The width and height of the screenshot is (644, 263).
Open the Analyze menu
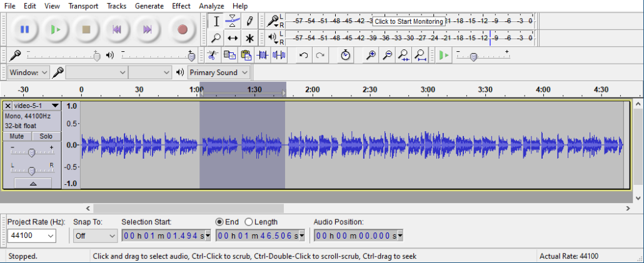click(211, 6)
